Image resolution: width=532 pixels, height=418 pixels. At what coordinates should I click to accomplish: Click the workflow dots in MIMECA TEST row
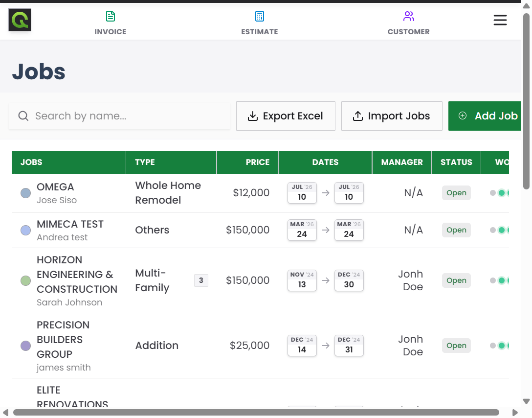pyautogui.click(x=499, y=230)
